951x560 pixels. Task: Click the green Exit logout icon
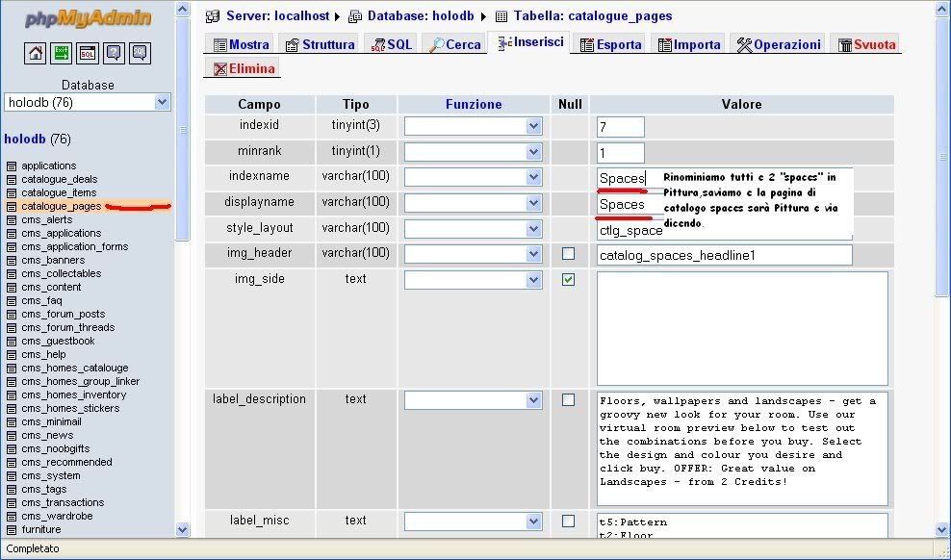click(x=62, y=53)
